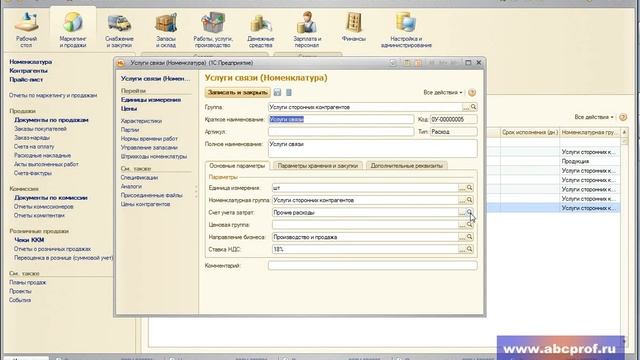Open selection button (...) in Ставка НДС field

[x=462, y=249]
